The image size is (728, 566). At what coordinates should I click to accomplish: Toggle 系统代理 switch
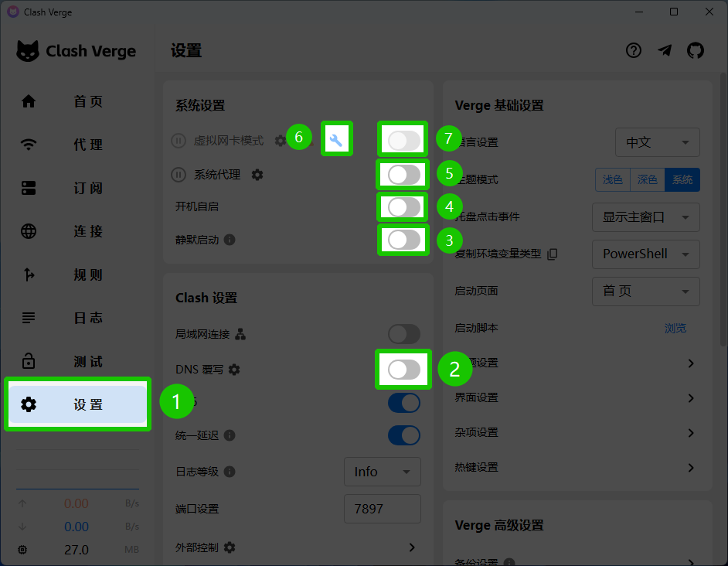pos(404,175)
